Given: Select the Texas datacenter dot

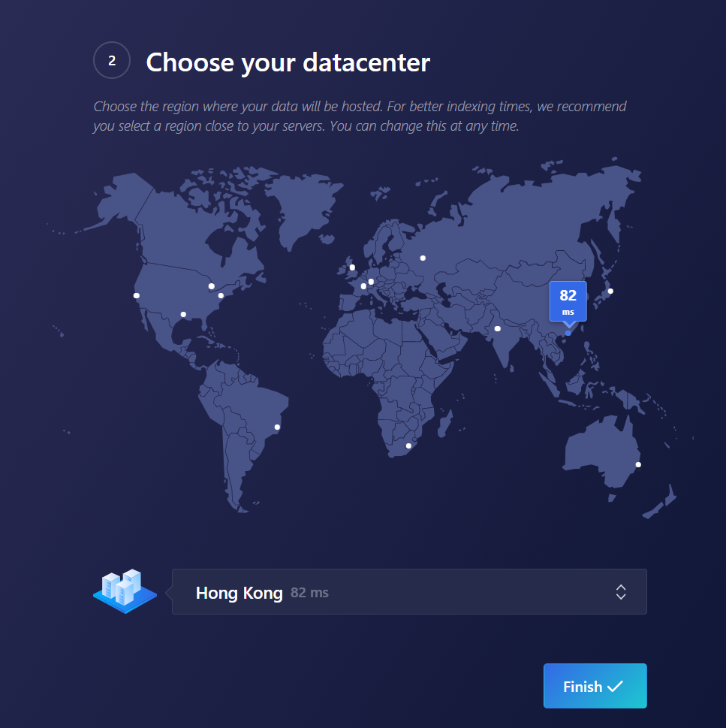Looking at the screenshot, I should [183, 314].
